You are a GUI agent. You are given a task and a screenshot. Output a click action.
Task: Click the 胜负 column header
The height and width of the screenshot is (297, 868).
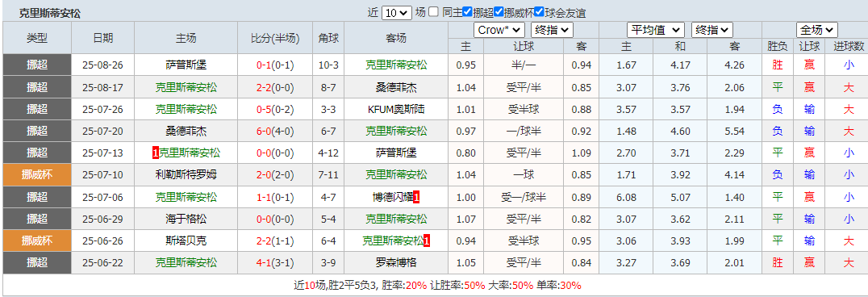click(778, 47)
